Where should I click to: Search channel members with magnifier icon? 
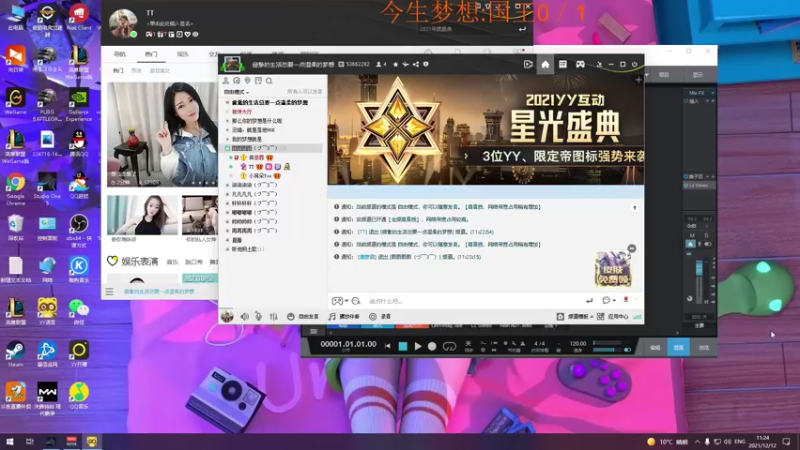(x=269, y=81)
